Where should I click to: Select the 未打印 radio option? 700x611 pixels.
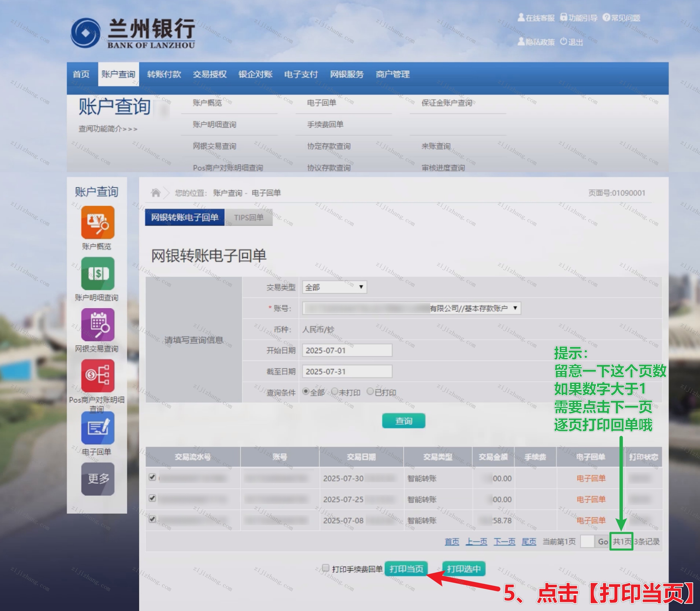(335, 392)
